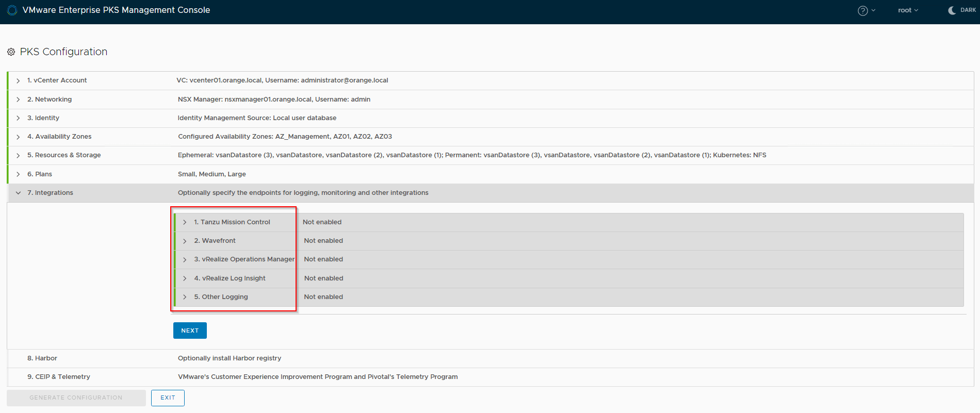Screen dimensions: 980x413
Task: Expand the Resources & Storage section chevron
Action: pyautogui.click(x=18, y=155)
